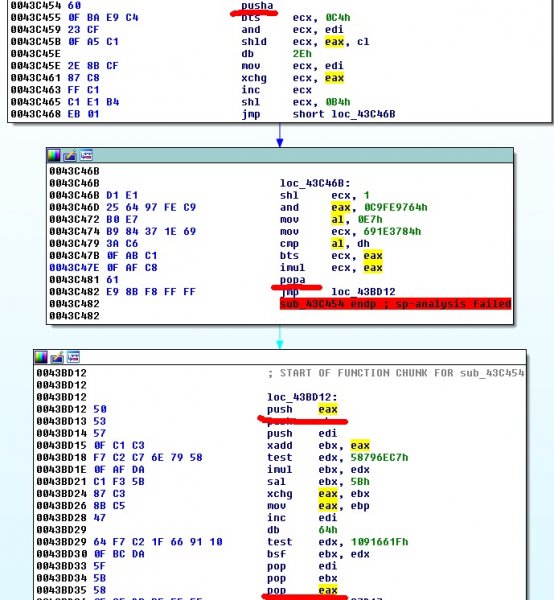Click the 'loc_43BD12:' label
The height and width of the screenshot is (600, 554).
click(x=302, y=397)
